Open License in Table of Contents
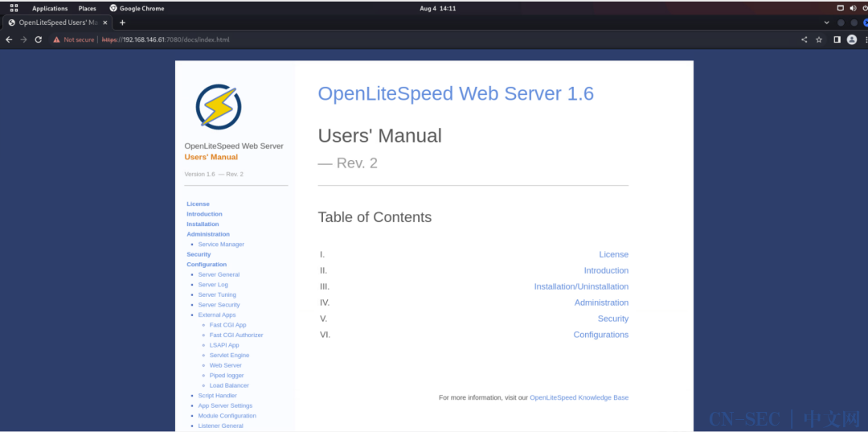This screenshot has height=432, width=868. pyautogui.click(x=613, y=254)
